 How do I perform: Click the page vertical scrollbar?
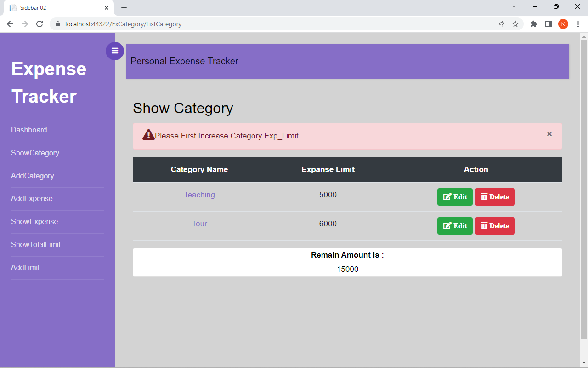point(584,190)
